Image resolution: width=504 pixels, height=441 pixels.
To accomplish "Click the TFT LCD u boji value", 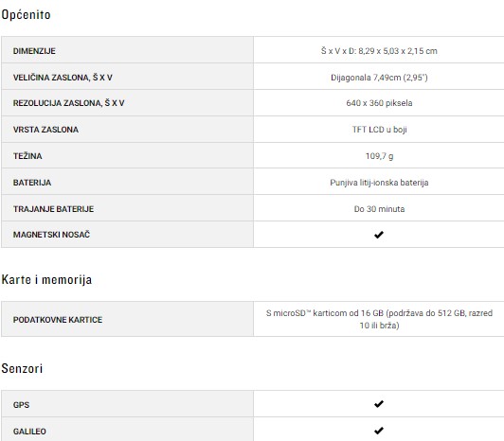I will 379,130.
